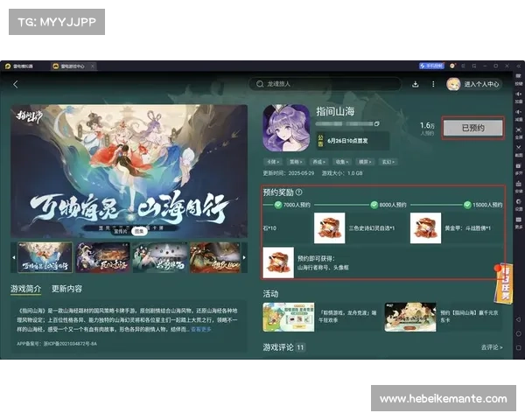Click the 安装 install APK sidebar icon

518,187
